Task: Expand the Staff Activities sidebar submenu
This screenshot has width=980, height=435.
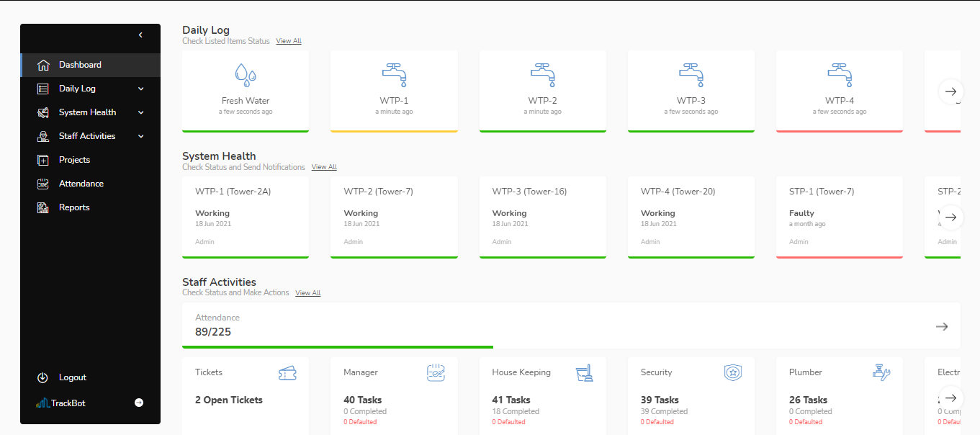Action: 140,136
